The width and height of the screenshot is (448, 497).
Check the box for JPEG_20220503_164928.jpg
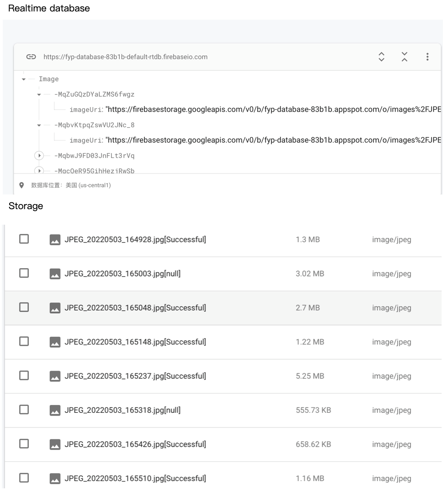(x=24, y=239)
